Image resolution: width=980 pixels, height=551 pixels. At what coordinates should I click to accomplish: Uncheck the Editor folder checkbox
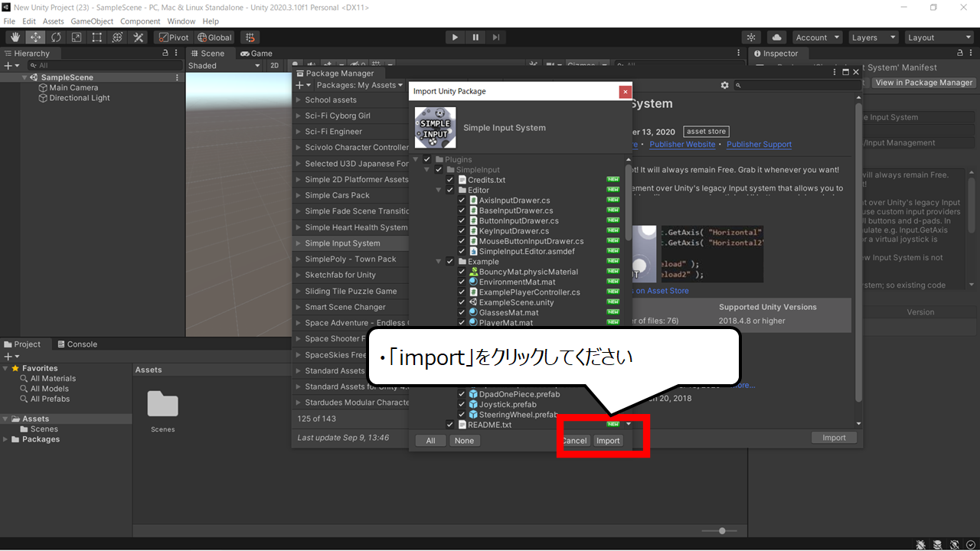pyautogui.click(x=450, y=191)
